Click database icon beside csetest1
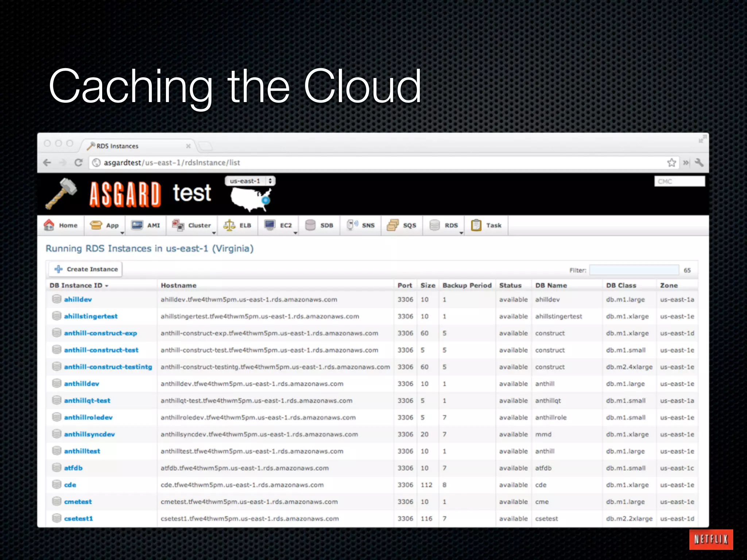 click(x=57, y=518)
